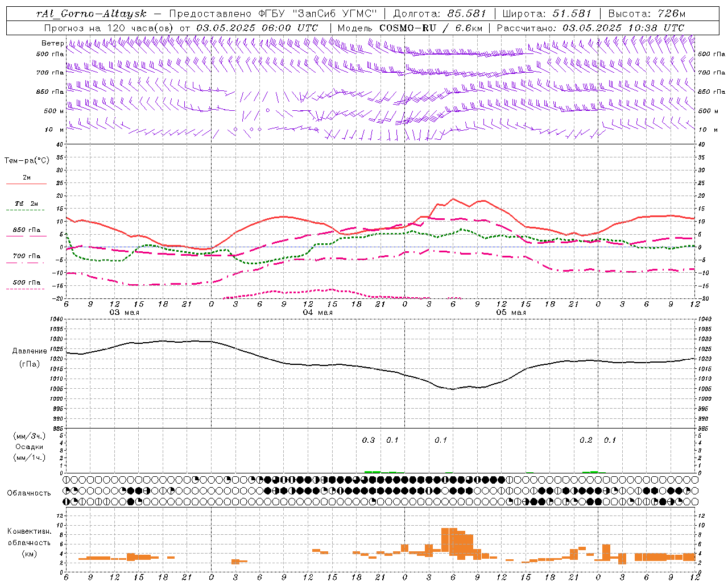Click the Td 2м dew point legend entry
The height and width of the screenshot is (582, 728).
pos(27,203)
